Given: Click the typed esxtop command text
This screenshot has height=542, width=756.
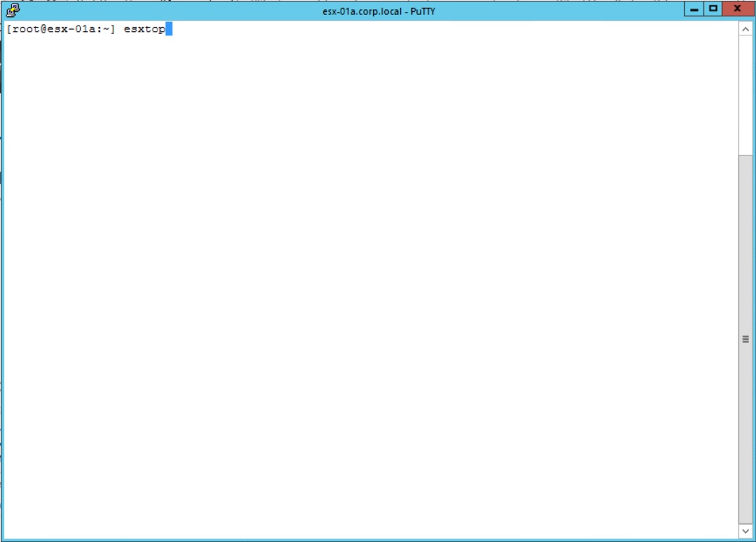Looking at the screenshot, I should point(145,29).
